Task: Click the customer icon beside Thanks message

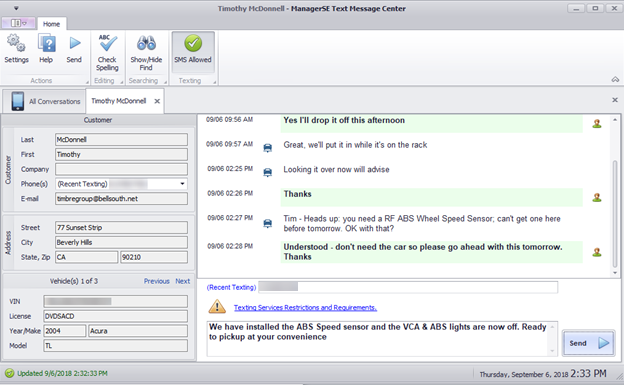Action: pyautogui.click(x=597, y=197)
